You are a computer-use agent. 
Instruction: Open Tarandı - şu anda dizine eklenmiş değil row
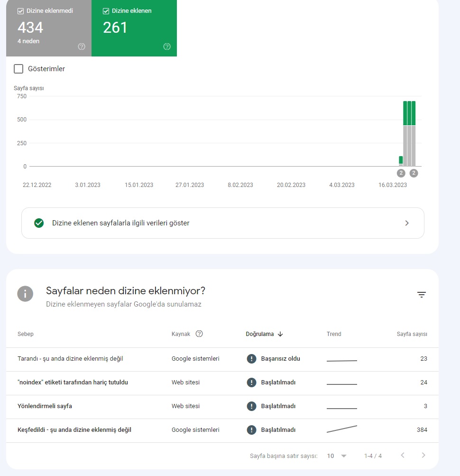tap(222, 359)
